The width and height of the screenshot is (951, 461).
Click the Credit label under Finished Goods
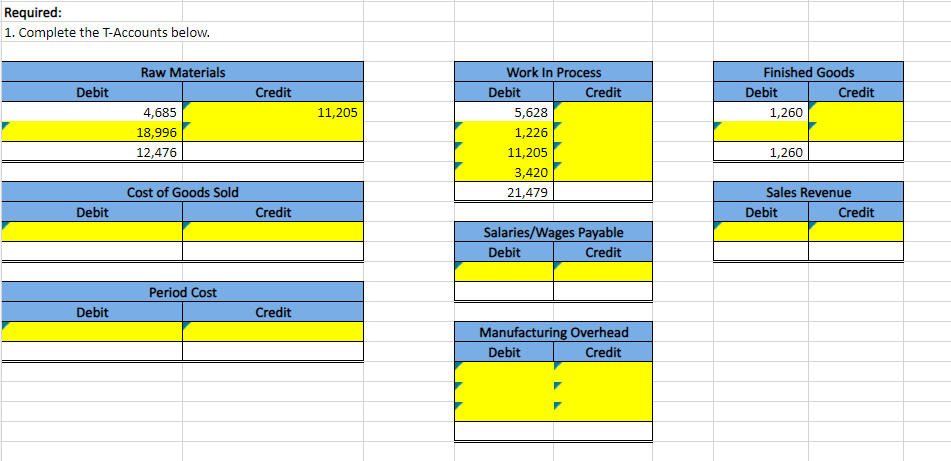[x=856, y=92]
